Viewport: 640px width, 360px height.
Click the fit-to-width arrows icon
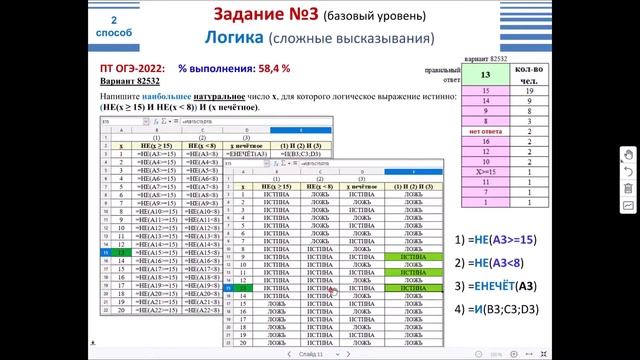pos(529,354)
